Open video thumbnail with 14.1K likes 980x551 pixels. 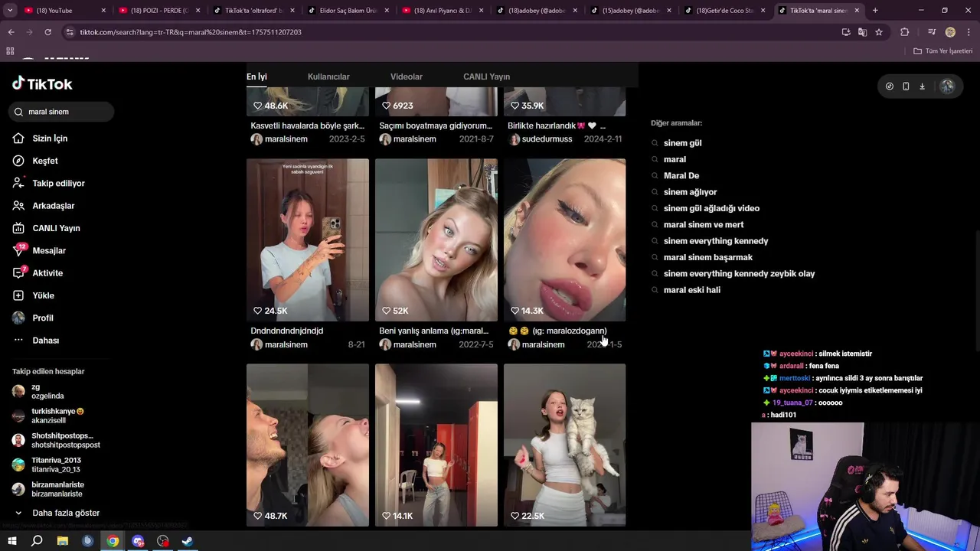pos(436,445)
